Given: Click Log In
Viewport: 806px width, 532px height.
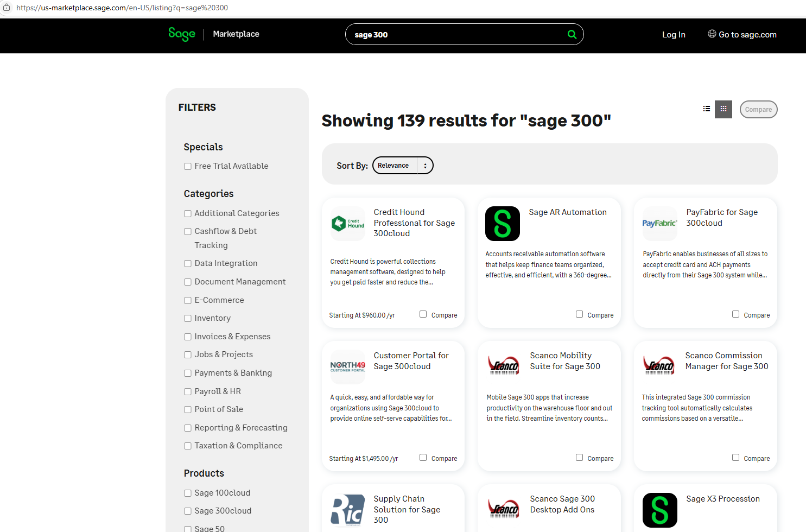Looking at the screenshot, I should tap(674, 35).
